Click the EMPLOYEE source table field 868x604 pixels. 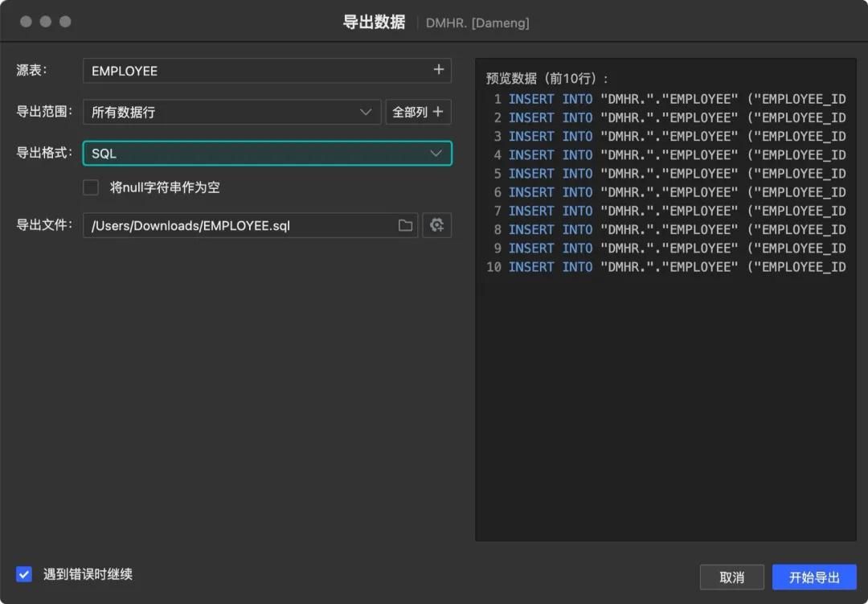click(x=268, y=71)
